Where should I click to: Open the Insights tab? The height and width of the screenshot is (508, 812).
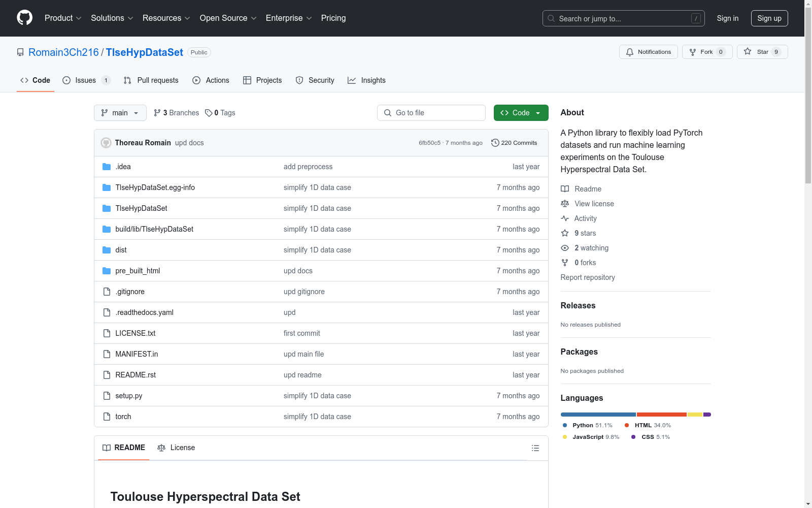click(366, 80)
